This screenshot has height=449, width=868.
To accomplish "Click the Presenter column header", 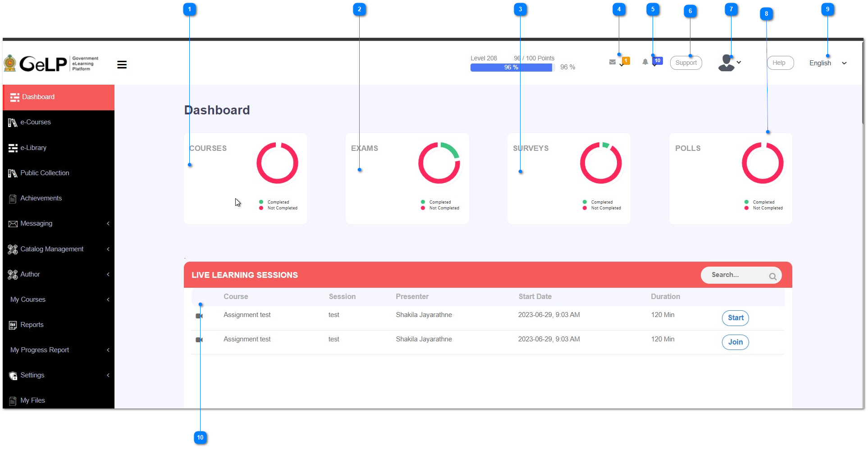I will click(x=412, y=297).
